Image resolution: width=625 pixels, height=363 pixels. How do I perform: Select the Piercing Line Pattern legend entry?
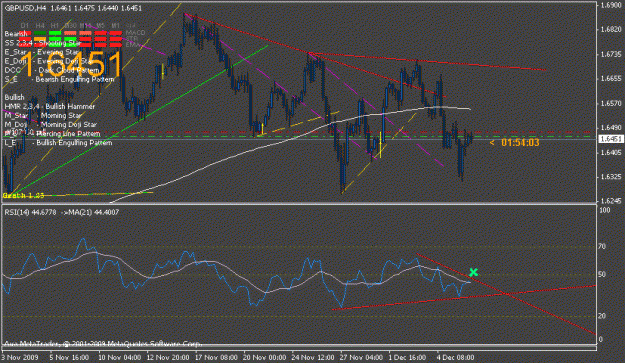pos(52,133)
